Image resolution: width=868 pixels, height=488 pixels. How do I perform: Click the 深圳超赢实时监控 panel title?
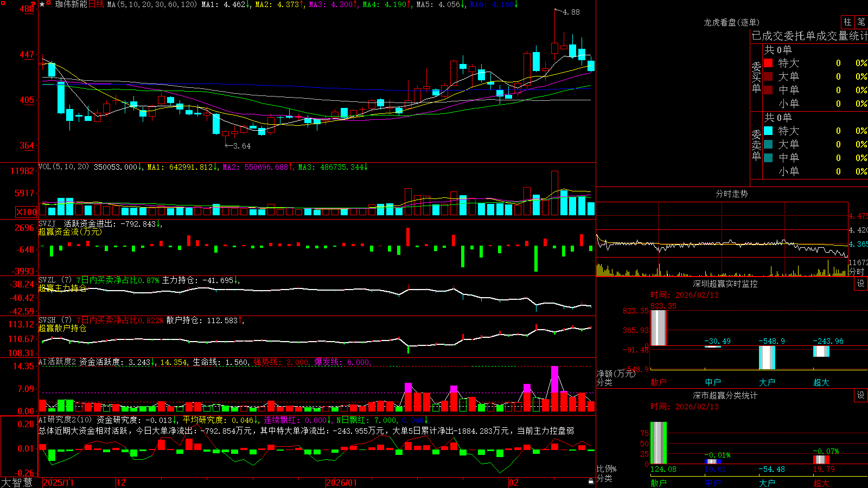tap(725, 284)
